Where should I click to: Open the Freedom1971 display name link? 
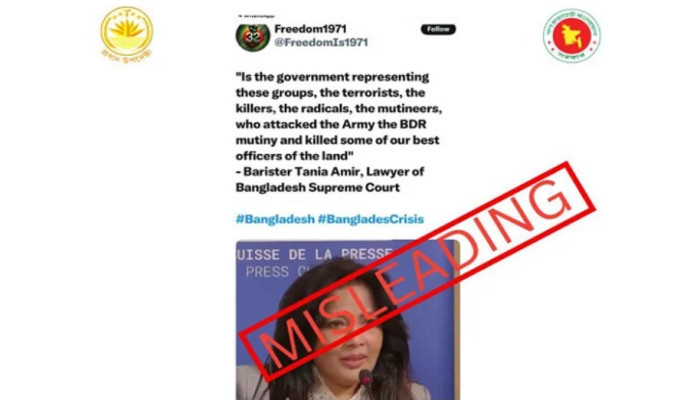click(x=310, y=29)
